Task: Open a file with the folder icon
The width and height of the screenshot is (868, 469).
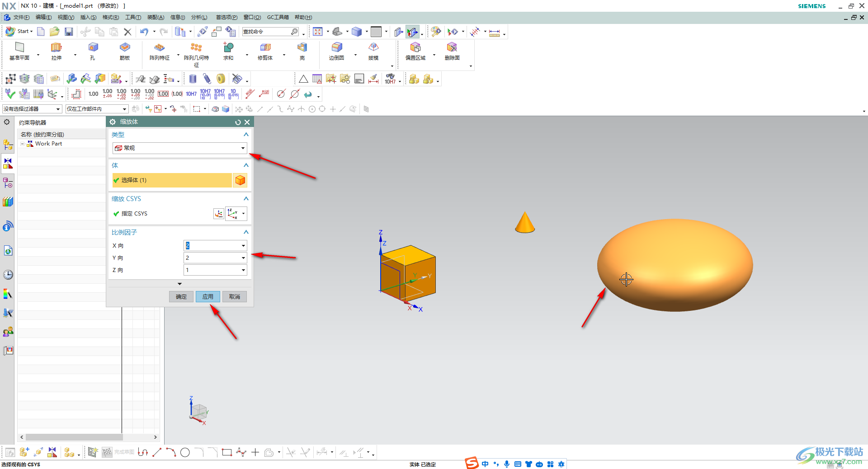Action: (55, 32)
